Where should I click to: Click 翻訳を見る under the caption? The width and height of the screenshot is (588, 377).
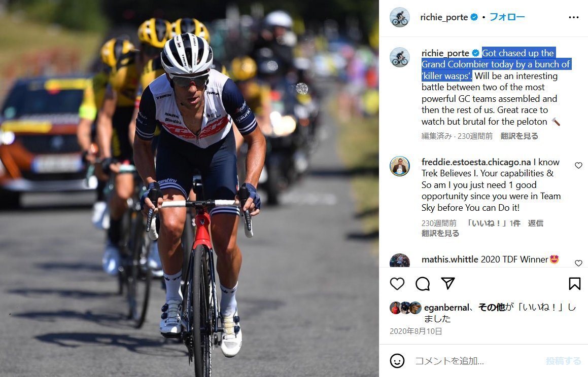pyautogui.click(x=519, y=136)
